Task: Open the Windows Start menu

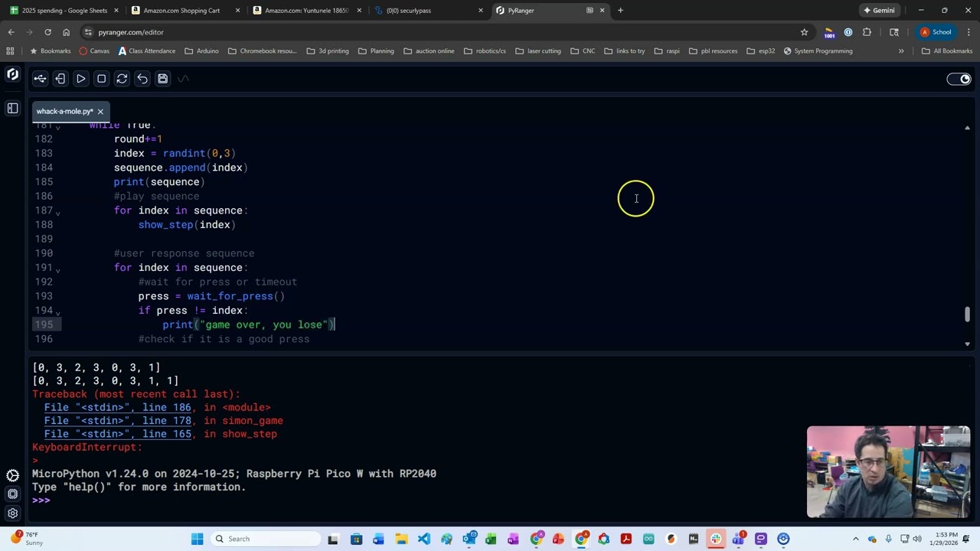Action: (x=197, y=539)
